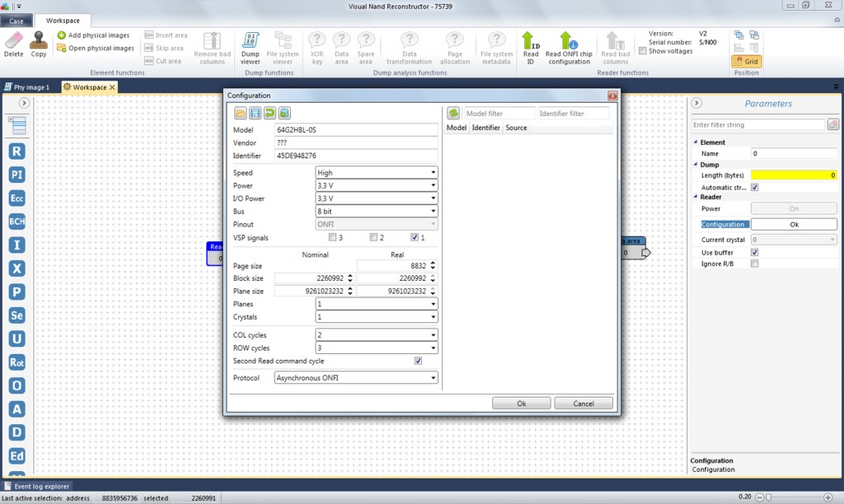This screenshot has height=504, width=844.
Task: Select the R element in sidebar
Action: [16, 152]
